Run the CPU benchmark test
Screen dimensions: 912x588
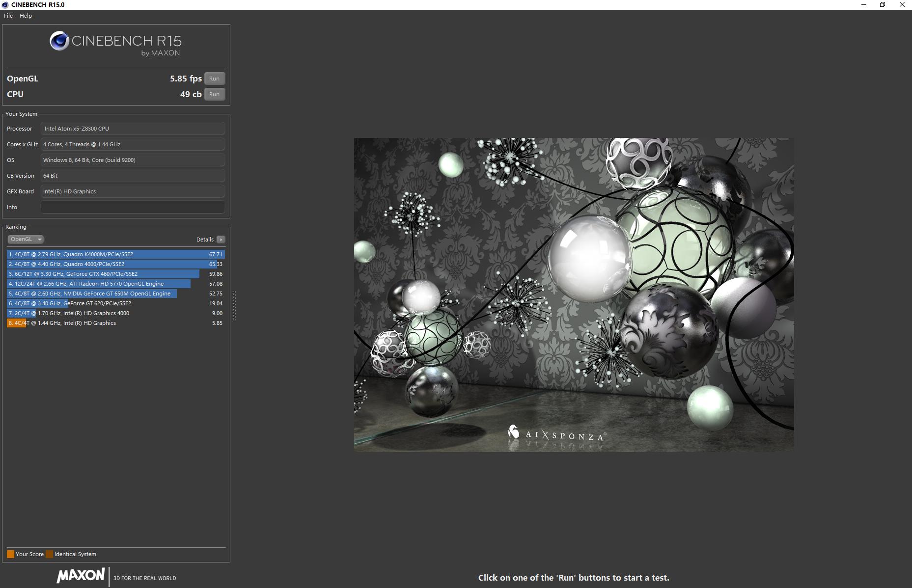point(214,94)
